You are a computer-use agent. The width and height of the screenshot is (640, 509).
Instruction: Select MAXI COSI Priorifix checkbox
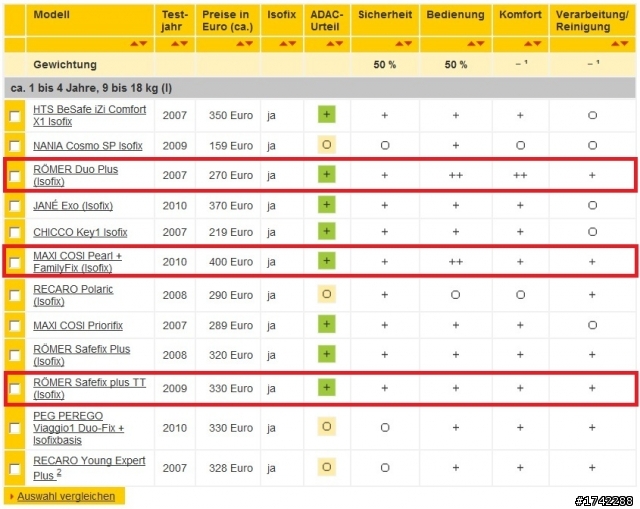tap(15, 326)
